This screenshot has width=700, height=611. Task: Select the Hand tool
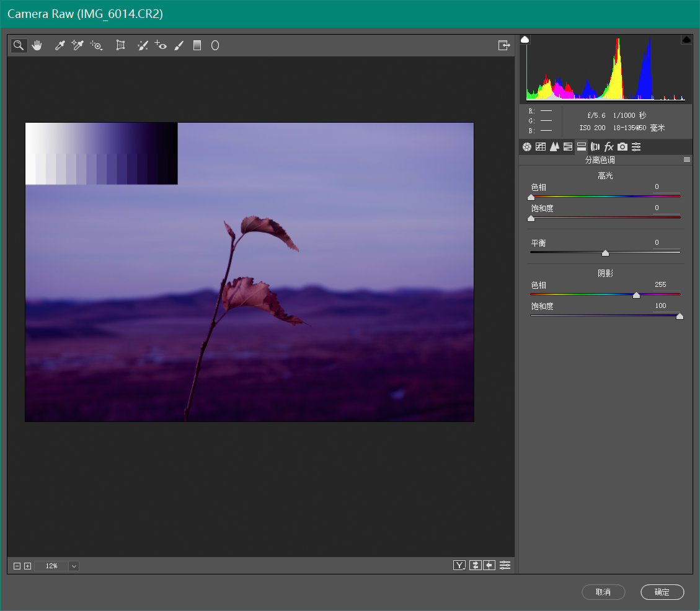(37, 45)
